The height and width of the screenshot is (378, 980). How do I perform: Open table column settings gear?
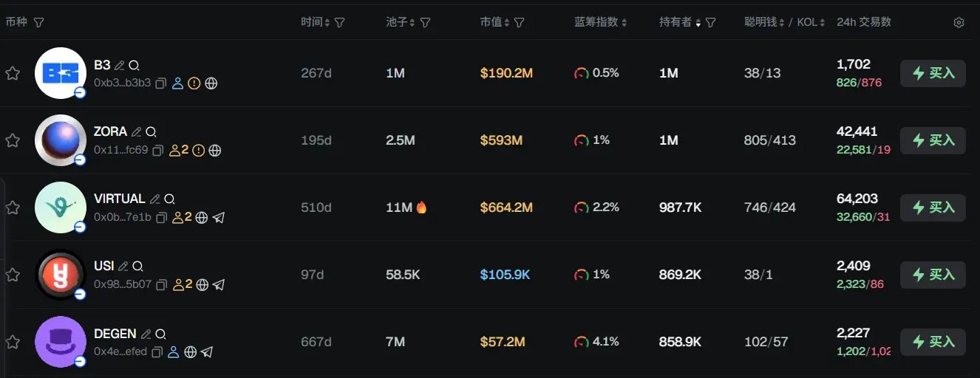click(x=959, y=23)
